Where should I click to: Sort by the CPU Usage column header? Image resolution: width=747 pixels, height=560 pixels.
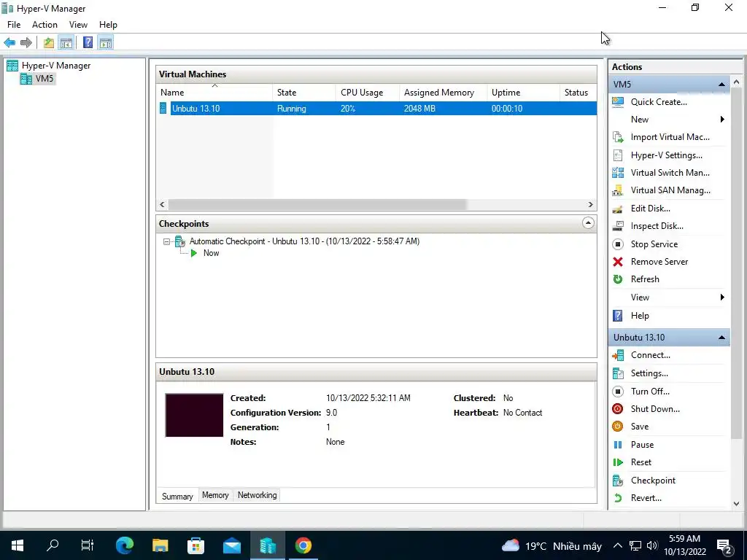pyautogui.click(x=367, y=93)
